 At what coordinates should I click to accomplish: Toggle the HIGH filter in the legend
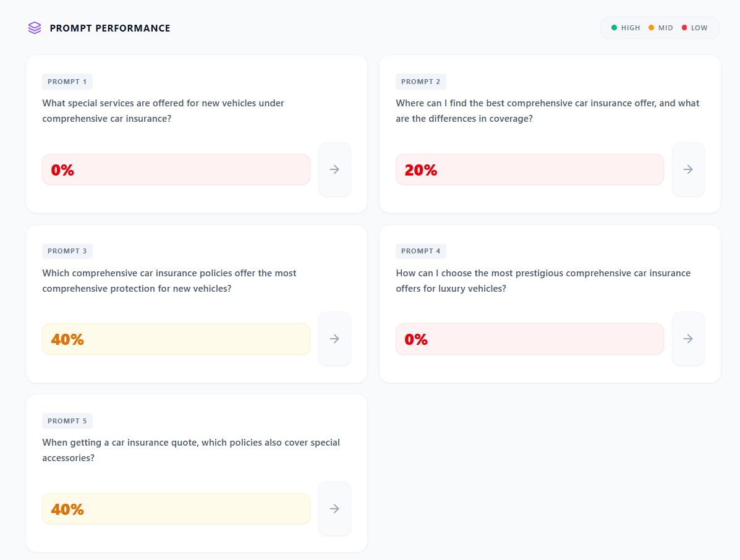click(626, 27)
